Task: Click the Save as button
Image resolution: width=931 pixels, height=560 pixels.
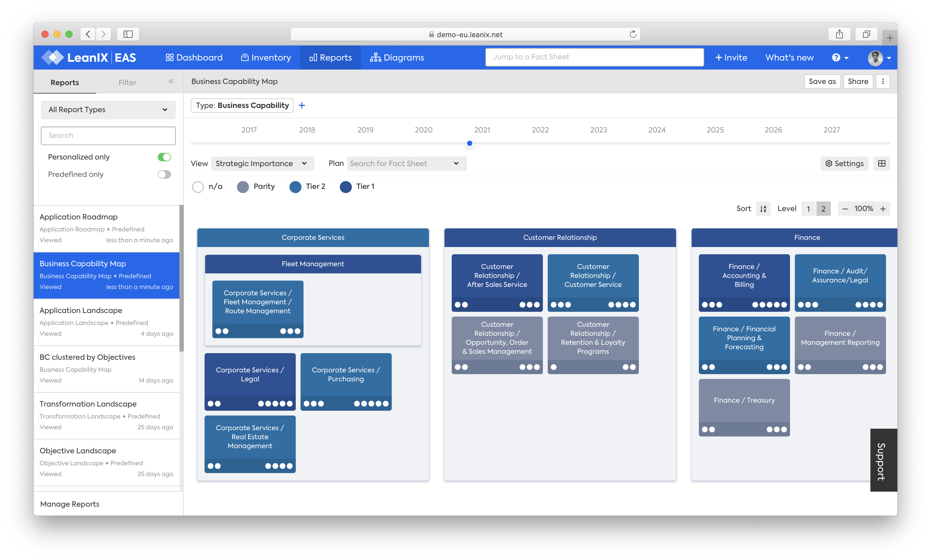Action: pos(822,81)
